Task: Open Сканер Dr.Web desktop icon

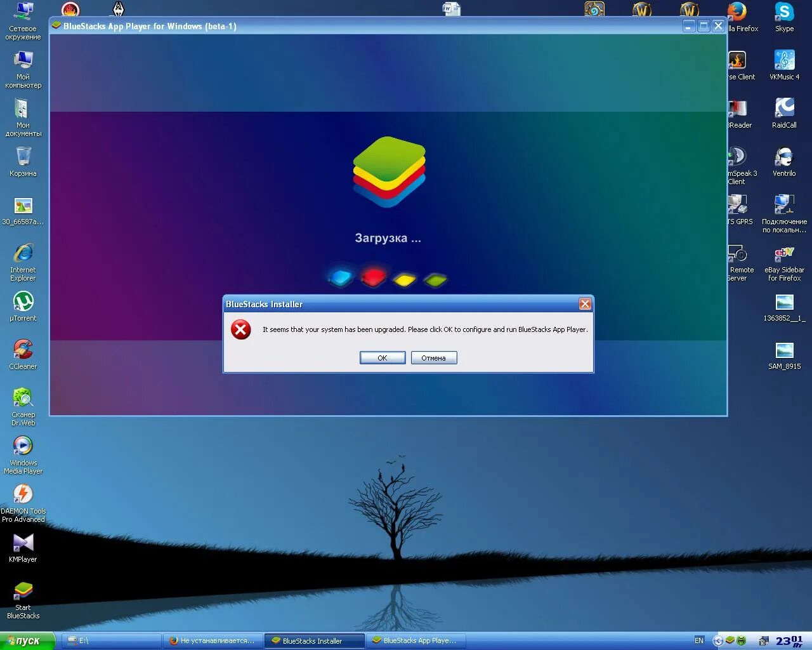Action: click(x=23, y=406)
